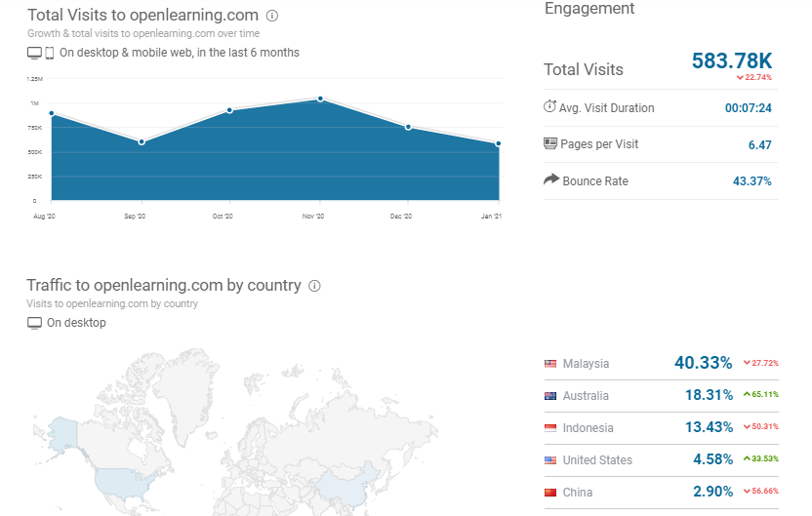This screenshot has height=516, width=812.
Task: Click the red down arrow by 50.31%
Action: [x=747, y=427]
